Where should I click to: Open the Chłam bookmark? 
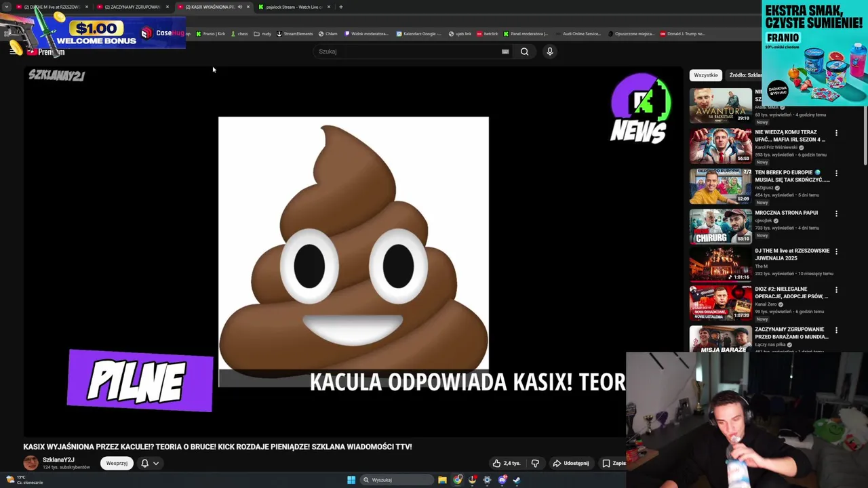click(x=328, y=34)
